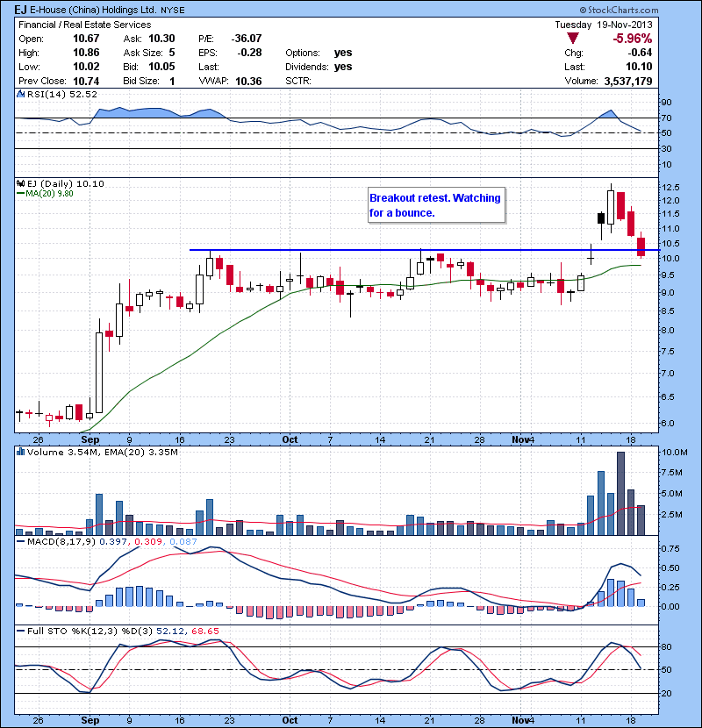Click the Options 'yes' value in header
Screen dimensions: 702x728
tap(343, 53)
